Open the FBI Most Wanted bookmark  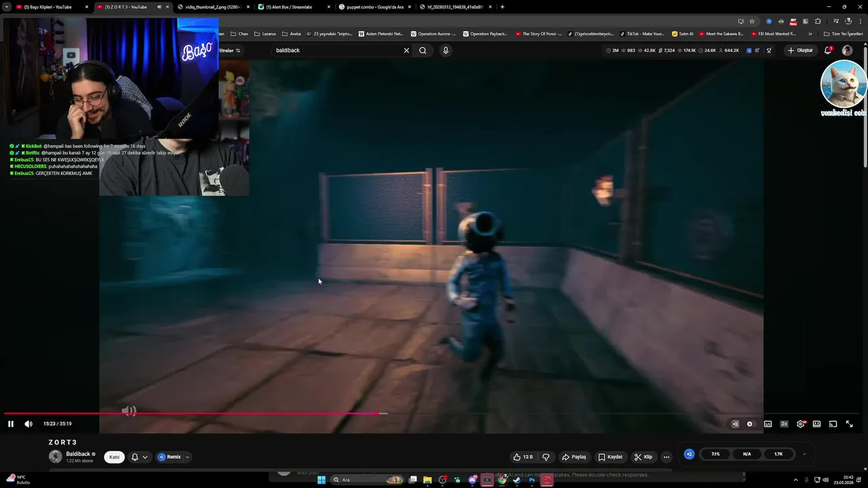coord(774,33)
